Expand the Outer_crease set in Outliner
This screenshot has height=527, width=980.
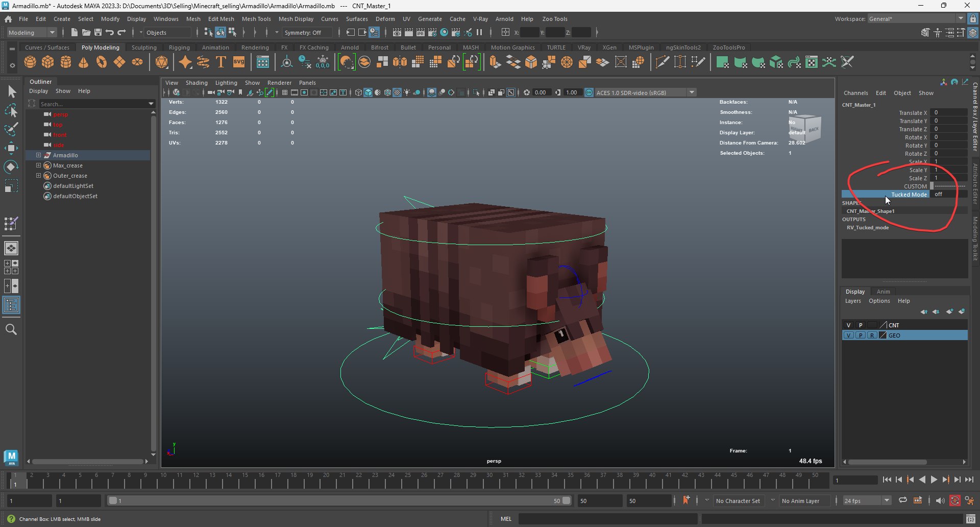[38, 175]
